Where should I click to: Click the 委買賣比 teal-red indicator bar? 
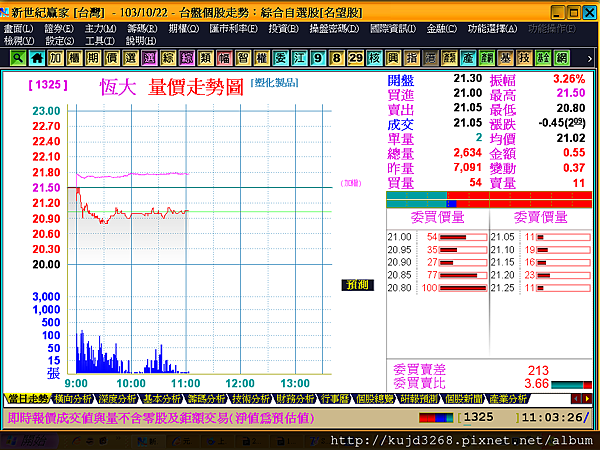point(572,385)
